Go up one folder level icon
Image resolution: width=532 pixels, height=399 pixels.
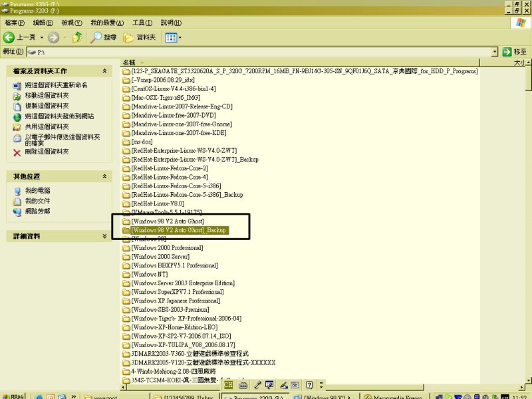[78, 37]
